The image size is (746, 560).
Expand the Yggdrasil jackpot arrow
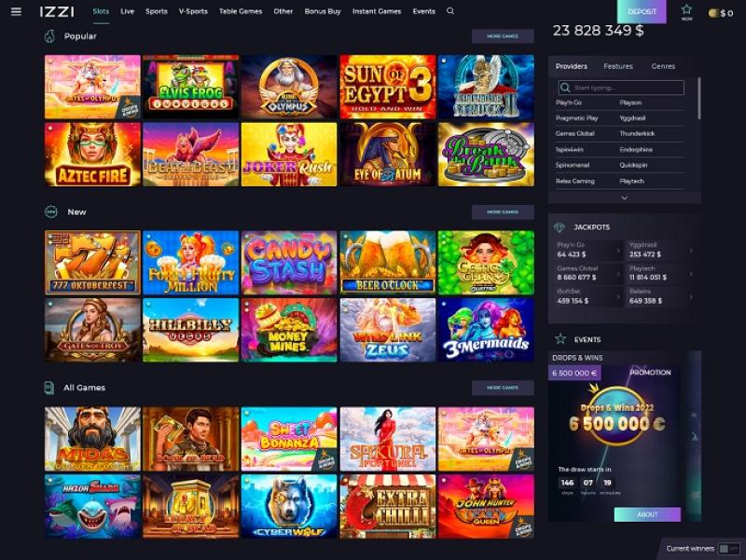pos(691,250)
